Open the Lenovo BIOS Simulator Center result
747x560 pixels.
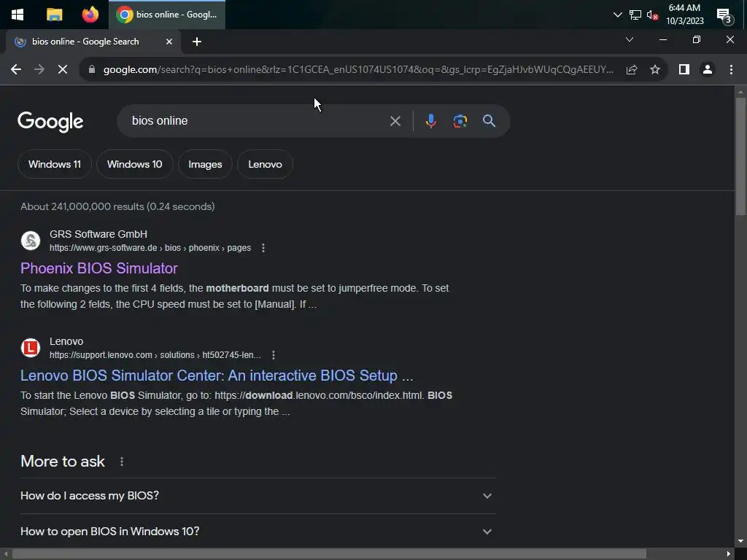click(217, 376)
